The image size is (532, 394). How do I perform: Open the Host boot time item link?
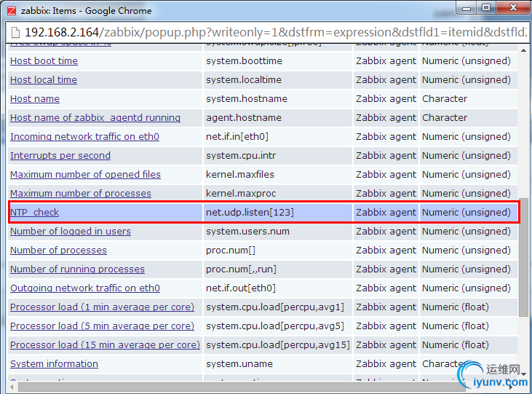point(44,60)
